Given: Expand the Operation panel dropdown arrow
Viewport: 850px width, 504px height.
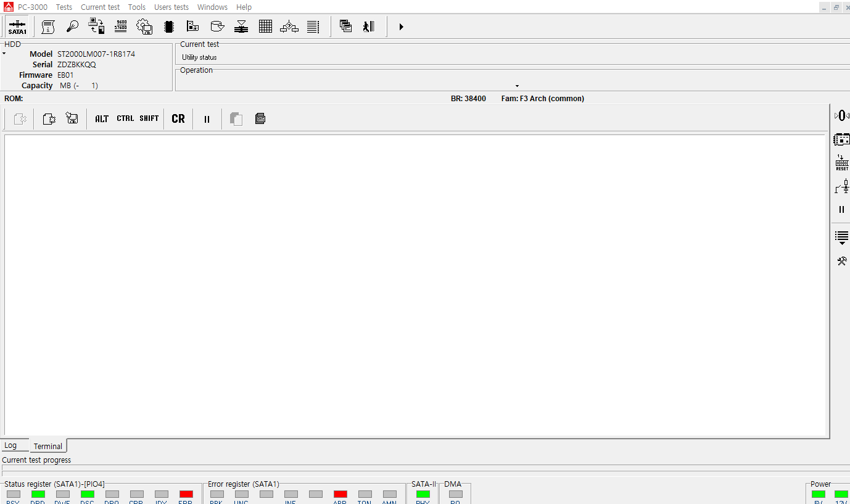Looking at the screenshot, I should pos(517,86).
